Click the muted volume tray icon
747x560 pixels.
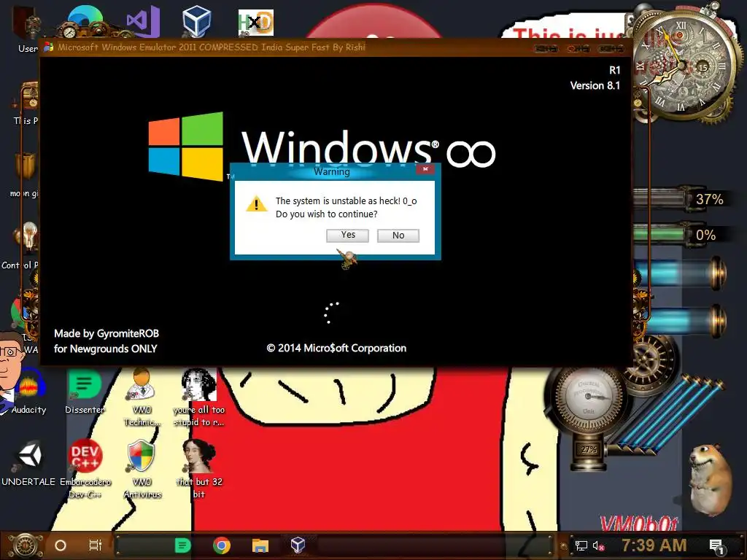[598, 545]
